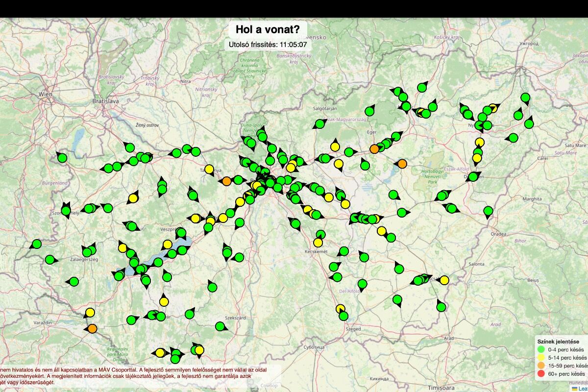
Task: Select the northeasternmost green marker near Ukraine
Action: pyautogui.click(x=525, y=98)
